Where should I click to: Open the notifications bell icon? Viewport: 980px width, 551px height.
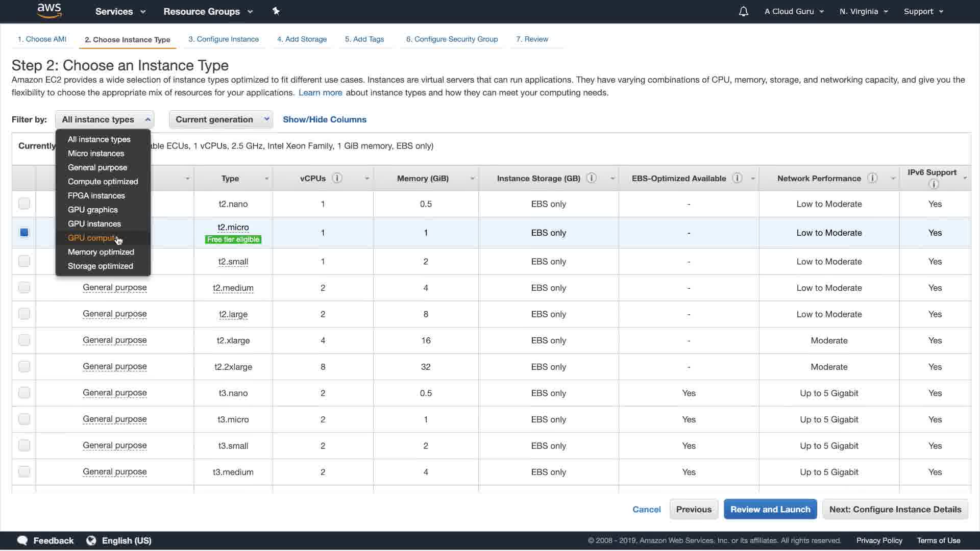tap(743, 11)
